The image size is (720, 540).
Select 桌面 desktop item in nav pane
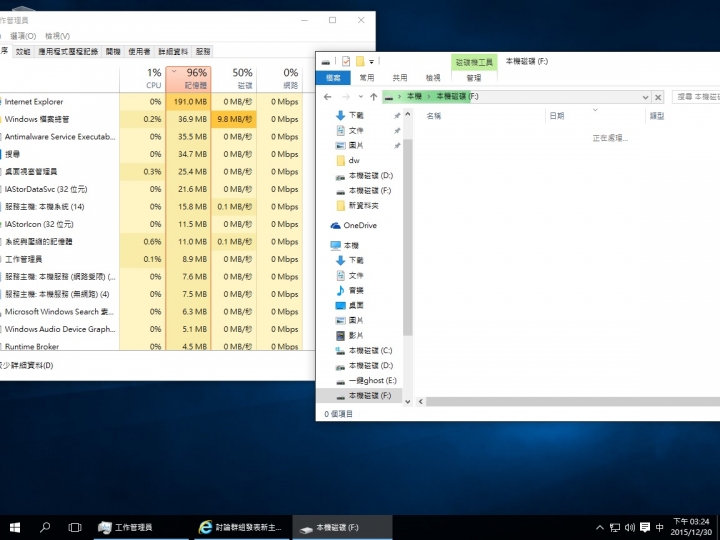click(356, 305)
